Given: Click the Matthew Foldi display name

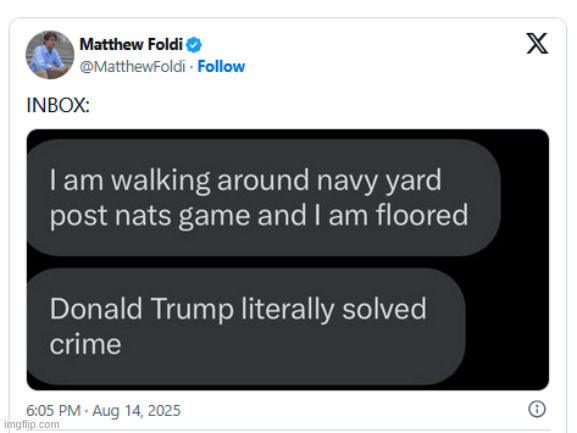Looking at the screenshot, I should [x=131, y=45].
